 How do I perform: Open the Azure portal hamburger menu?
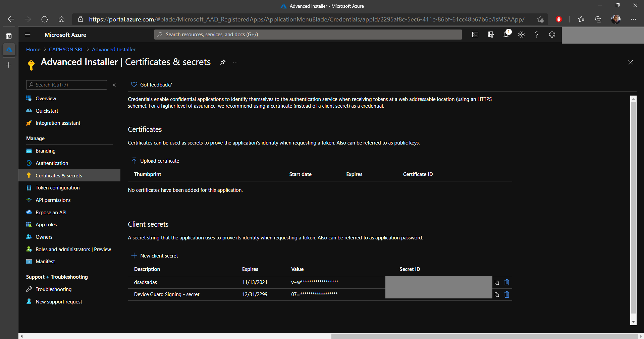tap(28, 35)
